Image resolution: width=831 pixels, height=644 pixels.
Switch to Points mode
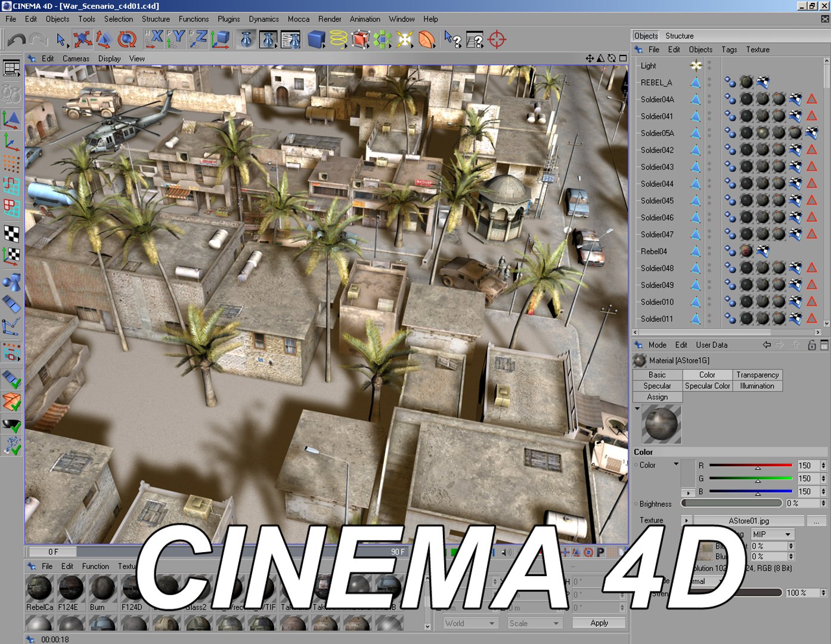(11, 164)
